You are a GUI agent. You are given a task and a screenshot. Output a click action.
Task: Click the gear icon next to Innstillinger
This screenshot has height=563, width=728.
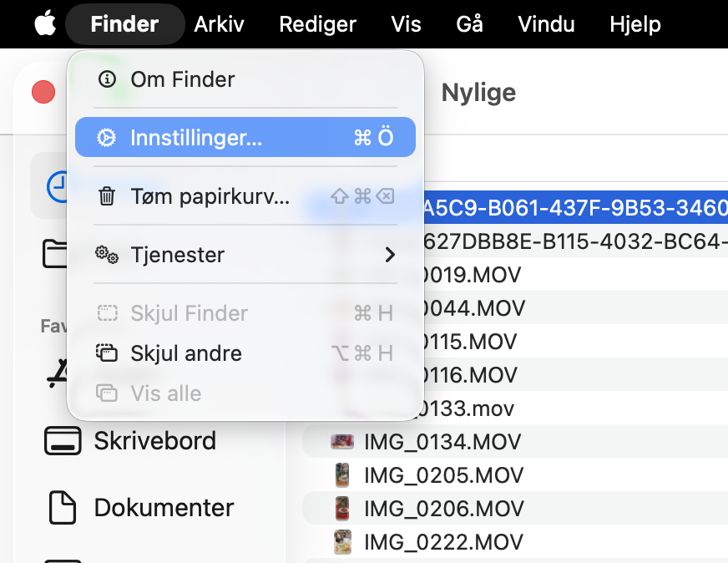point(106,138)
